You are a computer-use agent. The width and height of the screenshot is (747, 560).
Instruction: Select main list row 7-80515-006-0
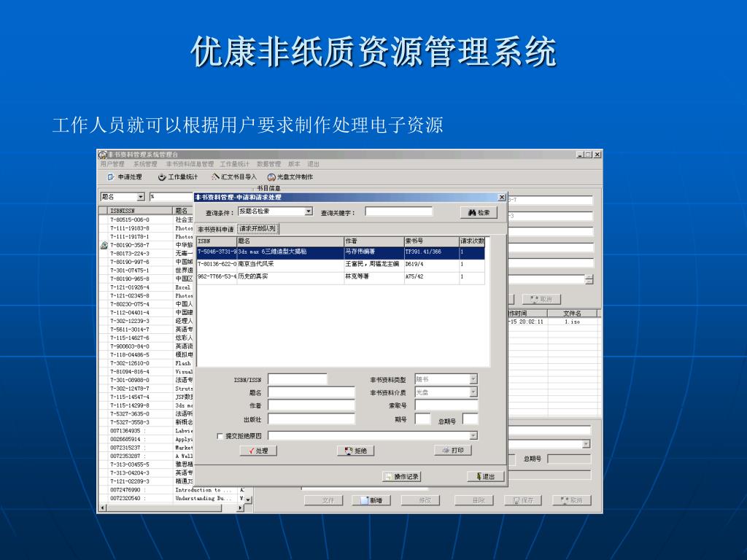point(146,219)
